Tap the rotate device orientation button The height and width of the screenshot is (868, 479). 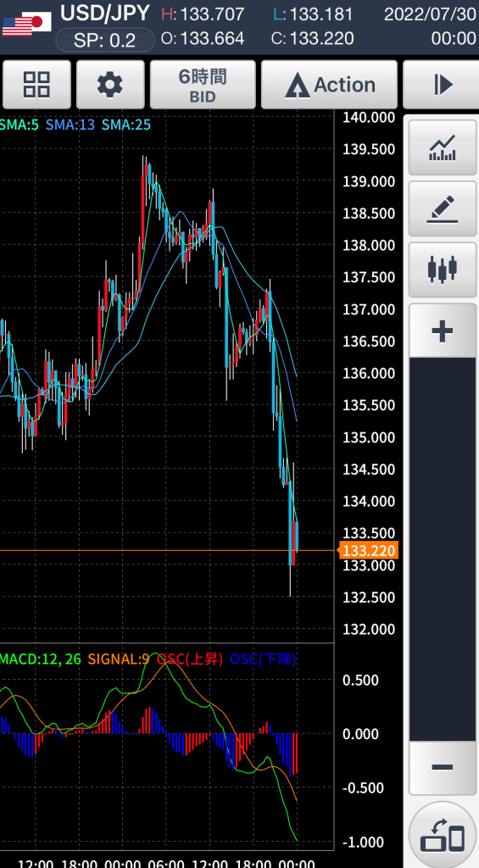pos(443,835)
